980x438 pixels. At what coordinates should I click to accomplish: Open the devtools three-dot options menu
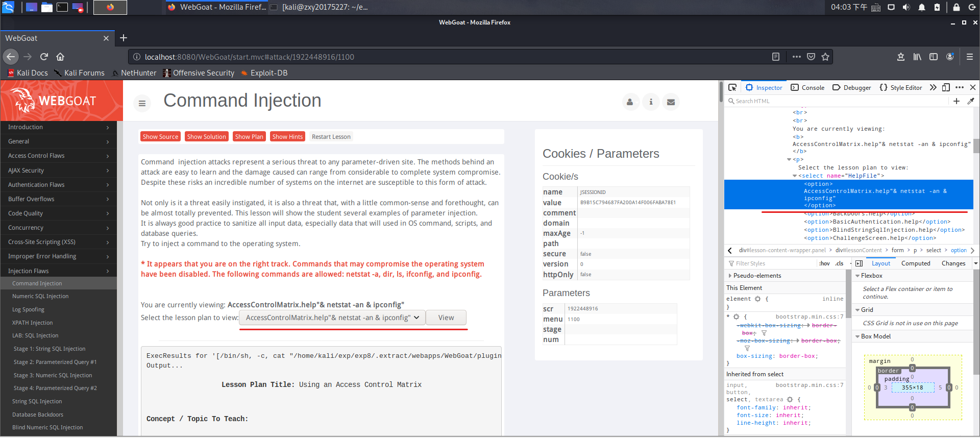coord(960,87)
